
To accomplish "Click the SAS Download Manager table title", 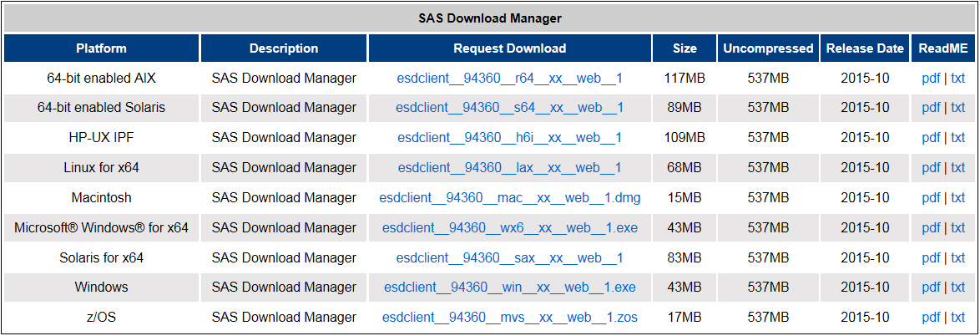I will [490, 18].
